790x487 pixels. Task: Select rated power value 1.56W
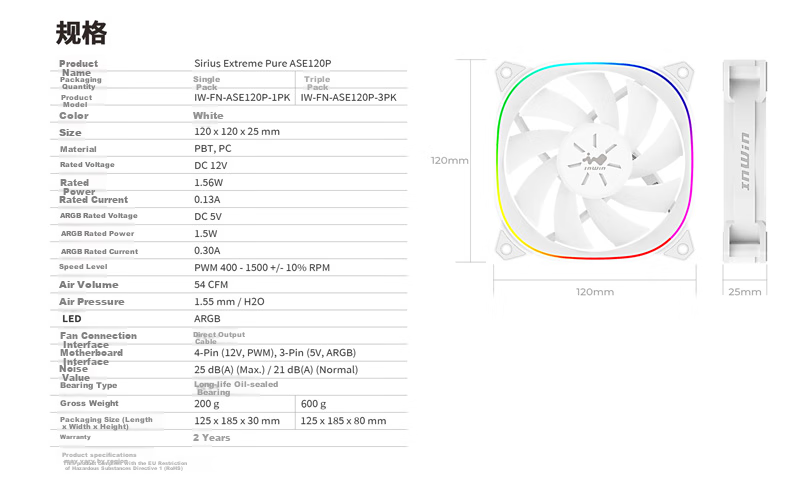pyautogui.click(x=209, y=183)
